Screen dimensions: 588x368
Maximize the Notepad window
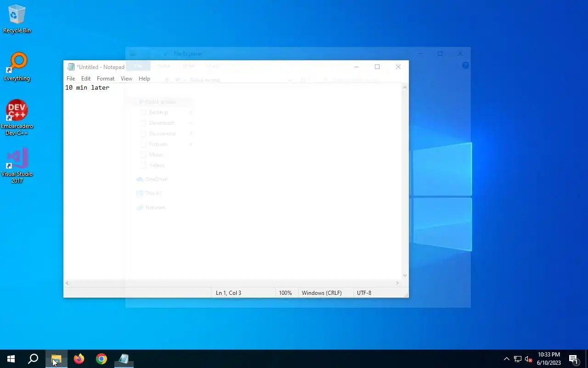[377, 67]
